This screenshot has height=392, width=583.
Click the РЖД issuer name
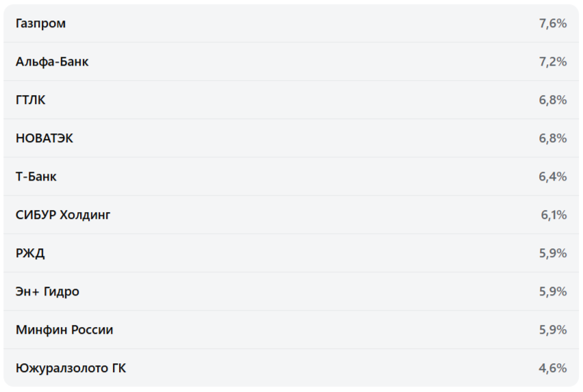(x=30, y=253)
